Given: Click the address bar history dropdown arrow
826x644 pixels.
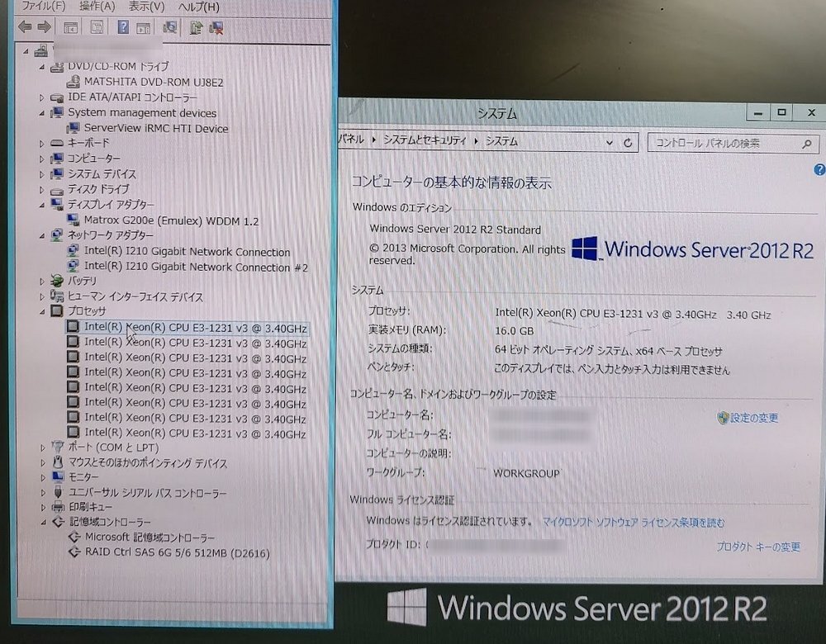Looking at the screenshot, I should [610, 143].
